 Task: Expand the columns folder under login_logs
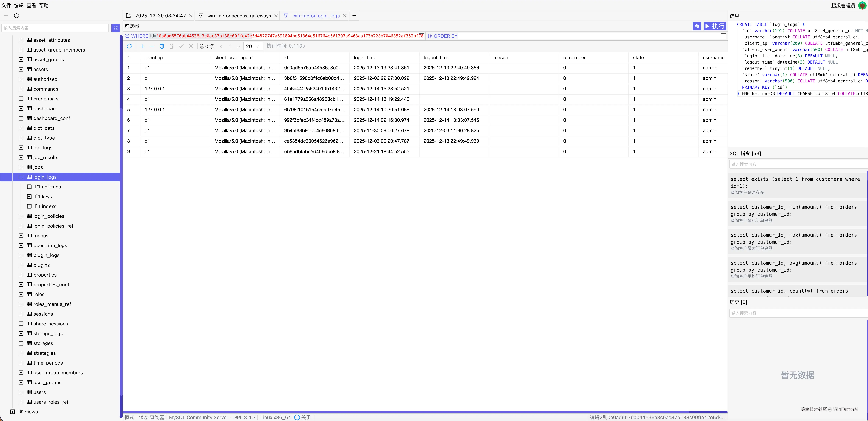pyautogui.click(x=29, y=187)
